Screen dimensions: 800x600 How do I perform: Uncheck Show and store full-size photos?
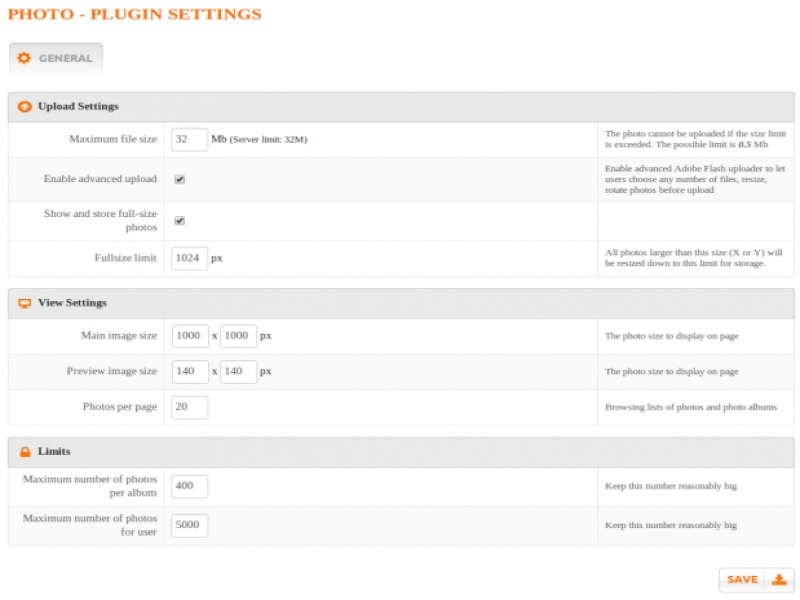coord(180,221)
